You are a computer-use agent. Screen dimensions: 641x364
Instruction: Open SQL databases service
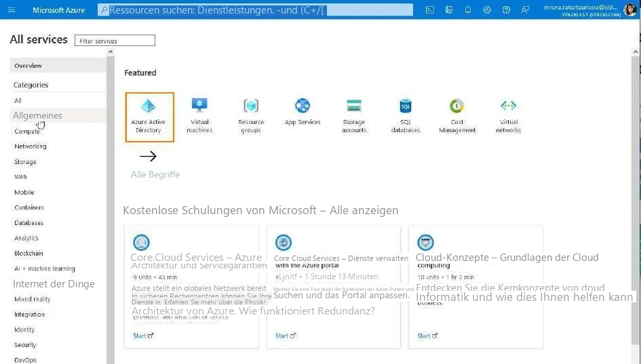click(x=406, y=116)
